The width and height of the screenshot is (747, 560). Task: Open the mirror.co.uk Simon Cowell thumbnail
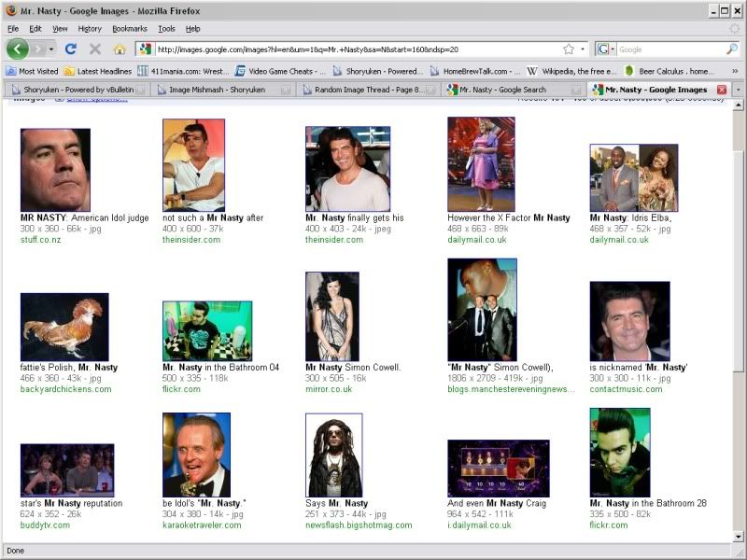pyautogui.click(x=332, y=316)
